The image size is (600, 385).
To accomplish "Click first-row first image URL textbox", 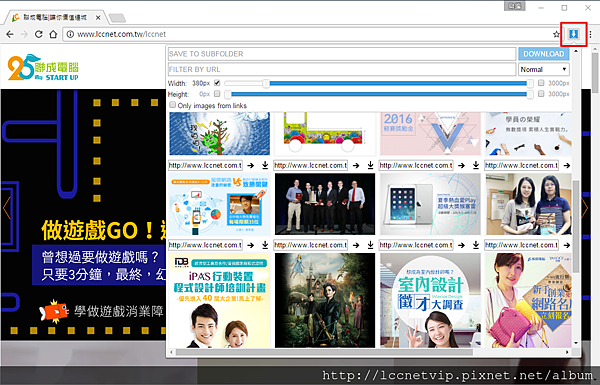I will (205, 165).
